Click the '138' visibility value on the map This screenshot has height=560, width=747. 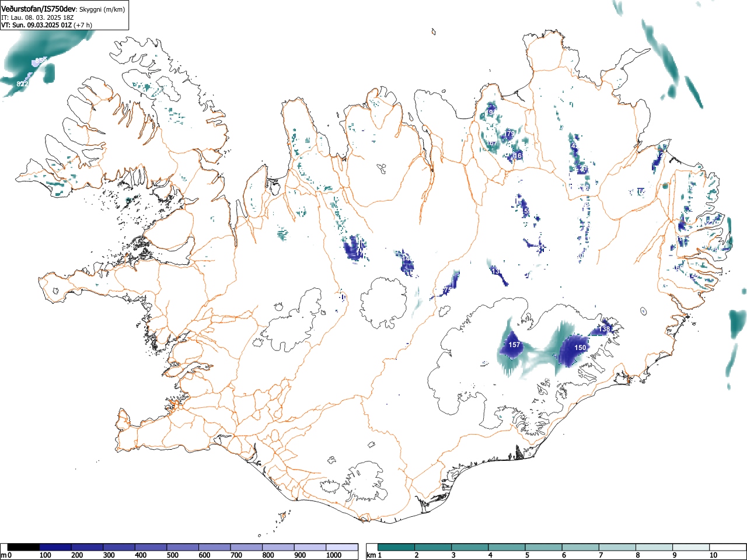pos(604,330)
